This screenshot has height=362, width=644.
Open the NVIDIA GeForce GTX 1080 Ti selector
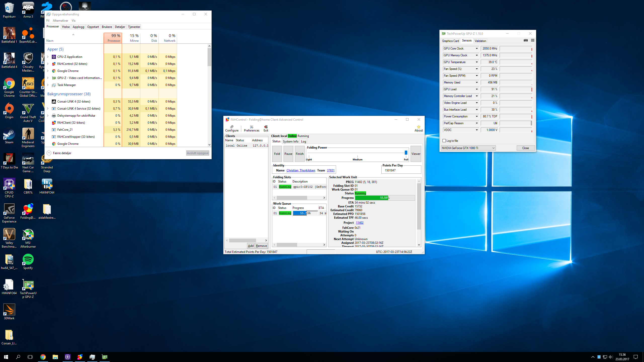click(x=468, y=148)
